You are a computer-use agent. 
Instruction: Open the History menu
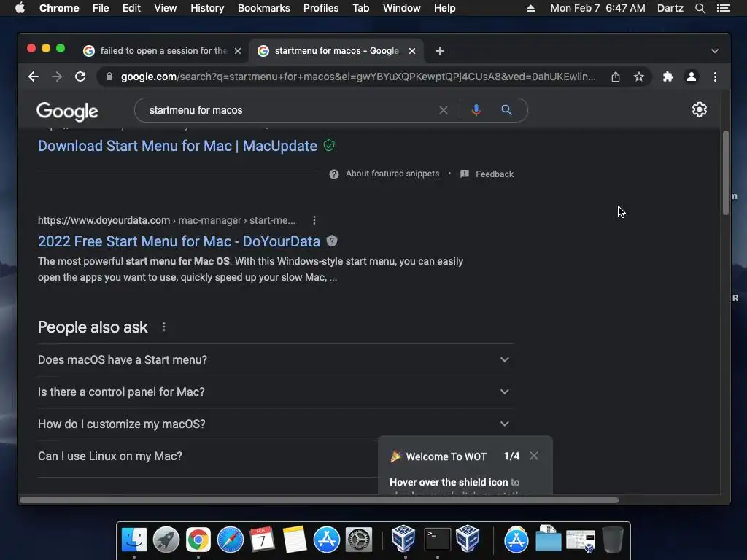point(207,8)
